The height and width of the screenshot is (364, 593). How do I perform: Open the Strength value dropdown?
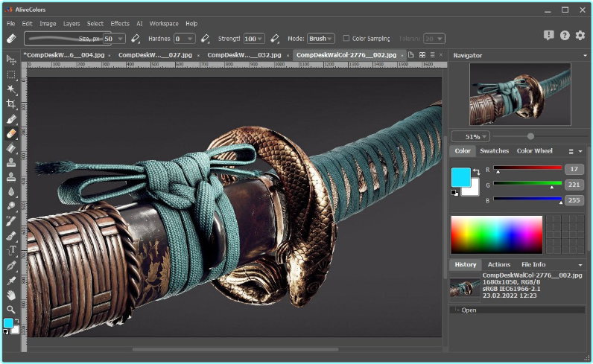pos(254,38)
